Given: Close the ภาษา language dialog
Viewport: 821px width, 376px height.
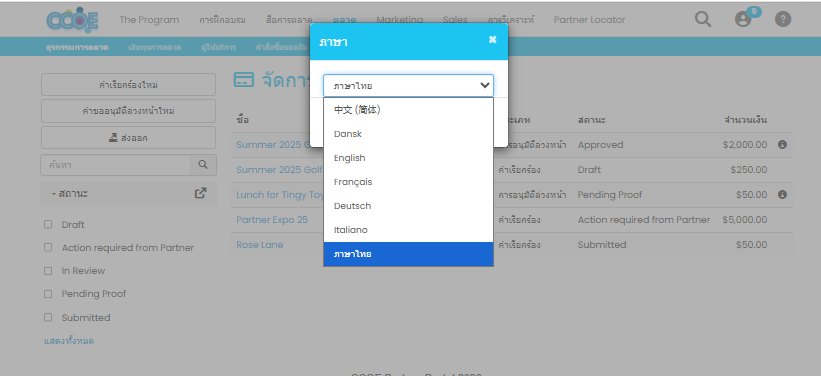Looking at the screenshot, I should (492, 40).
